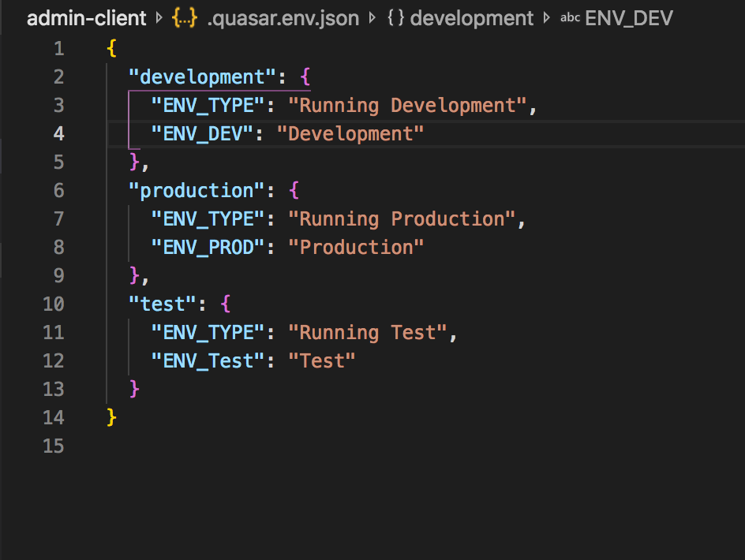Open the development breadcrumb entry

point(471,17)
